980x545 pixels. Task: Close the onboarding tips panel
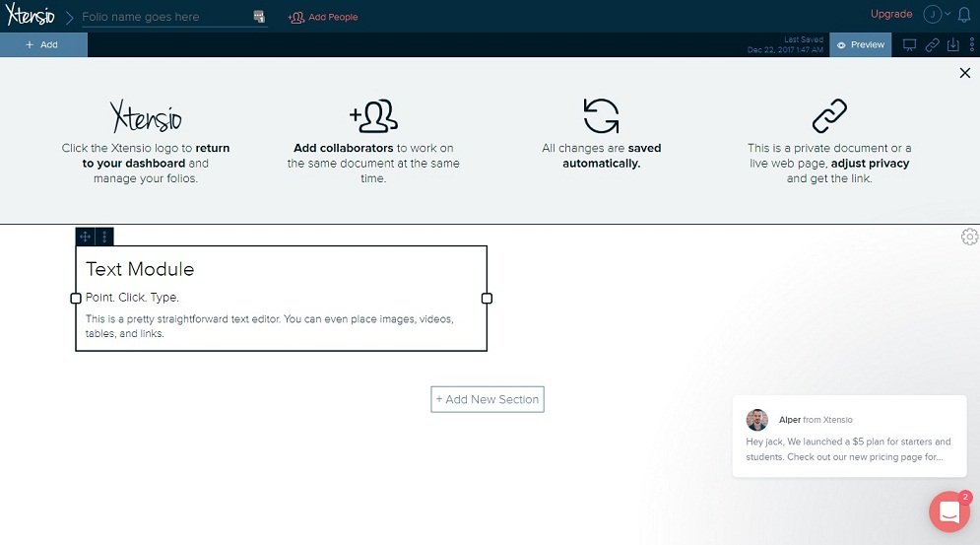point(965,73)
